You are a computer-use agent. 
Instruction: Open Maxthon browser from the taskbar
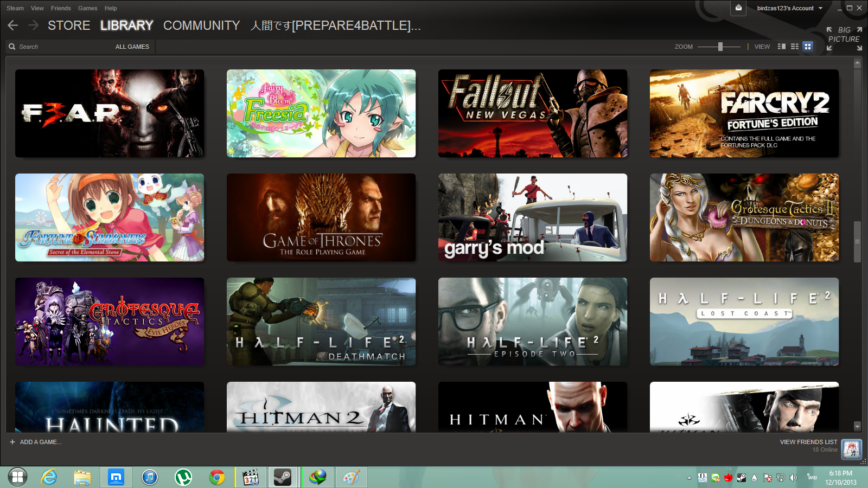coord(116,477)
